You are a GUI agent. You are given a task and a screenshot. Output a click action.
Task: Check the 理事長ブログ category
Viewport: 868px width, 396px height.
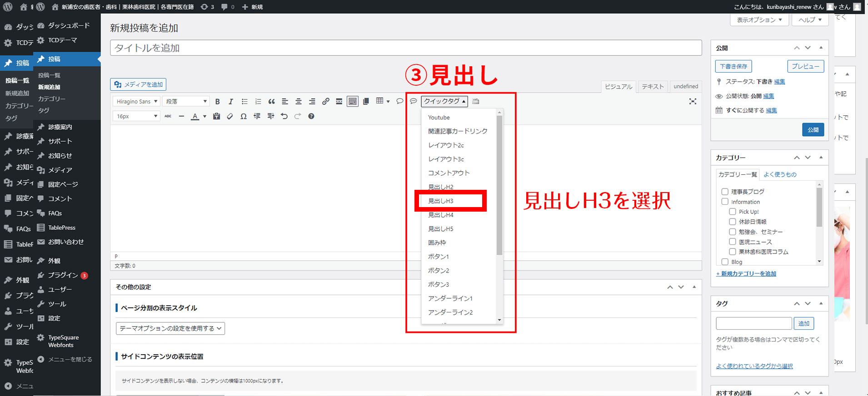tap(725, 192)
